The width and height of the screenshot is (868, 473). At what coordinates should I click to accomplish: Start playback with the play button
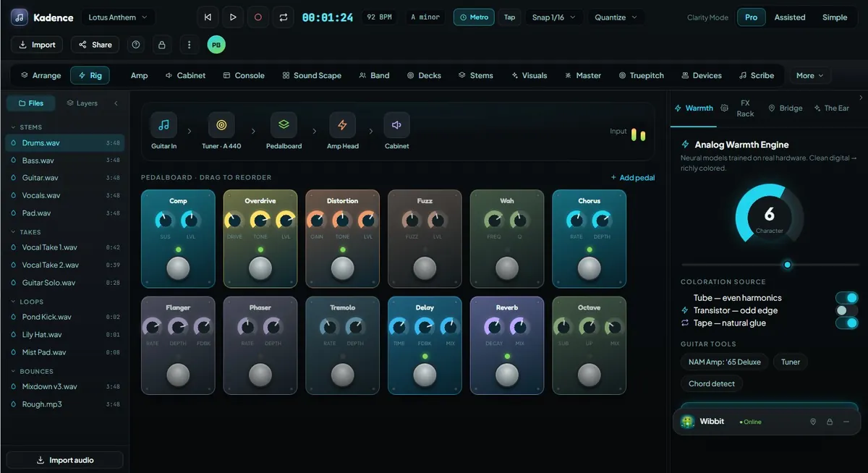[x=233, y=17]
